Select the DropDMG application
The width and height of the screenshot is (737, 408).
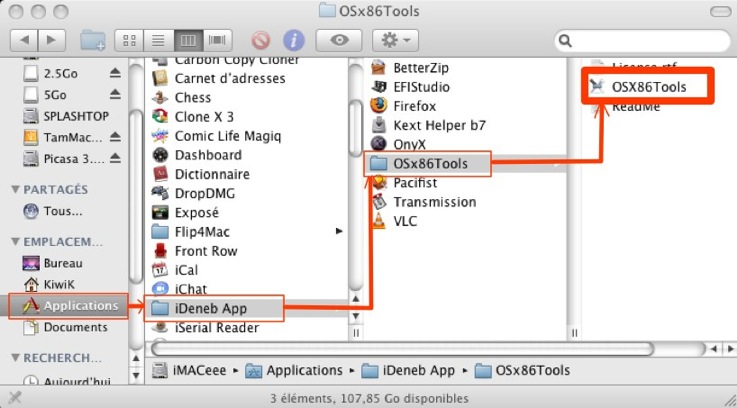(x=193, y=193)
